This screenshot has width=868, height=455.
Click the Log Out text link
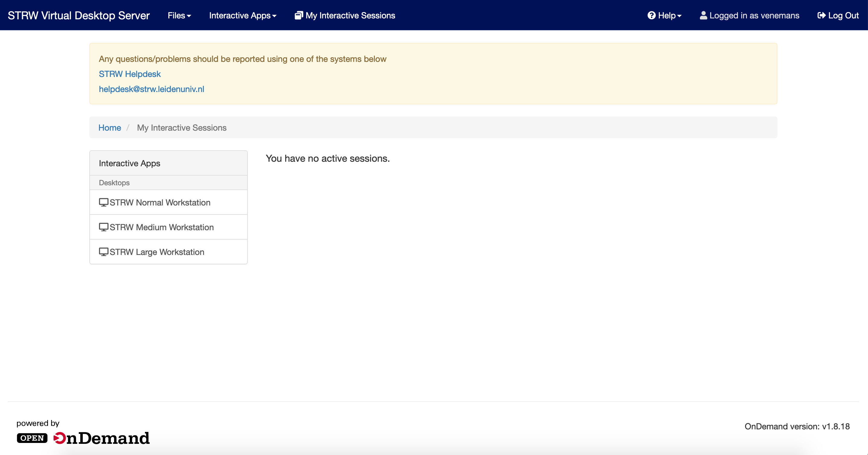click(x=843, y=15)
